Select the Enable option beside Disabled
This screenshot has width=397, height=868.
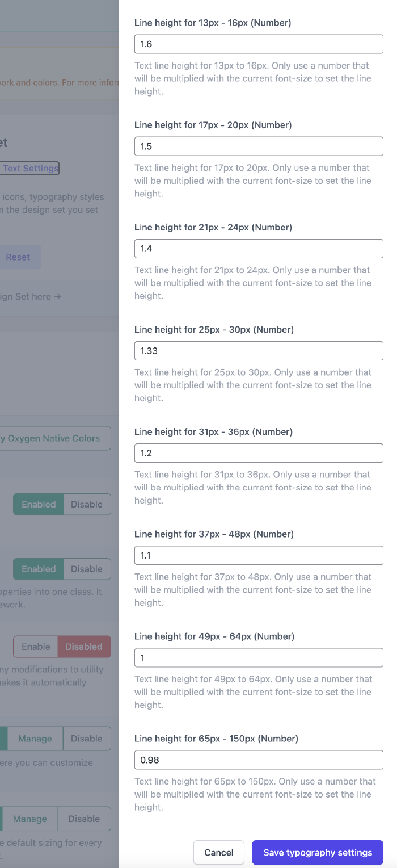pos(36,647)
